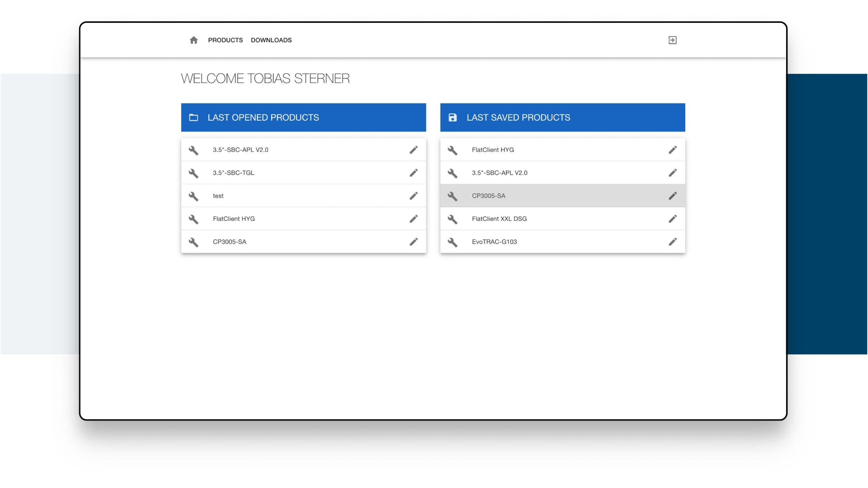Click the logout icon at top right
868x488 pixels.
672,40
